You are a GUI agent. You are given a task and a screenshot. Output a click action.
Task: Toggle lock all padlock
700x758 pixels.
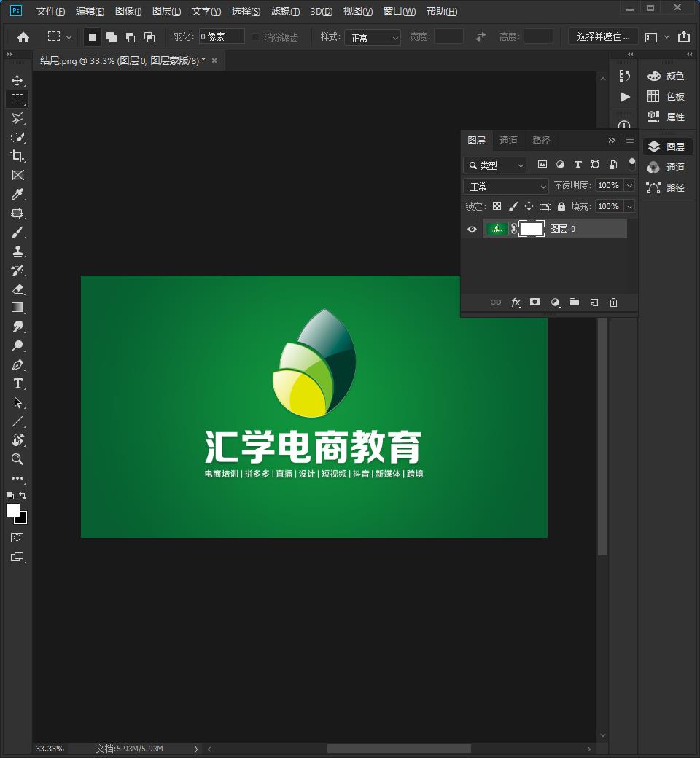pos(561,206)
